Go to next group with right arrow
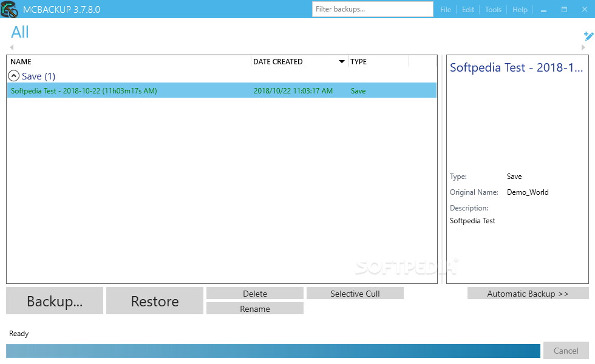The height and width of the screenshot is (364, 595). pos(583,47)
